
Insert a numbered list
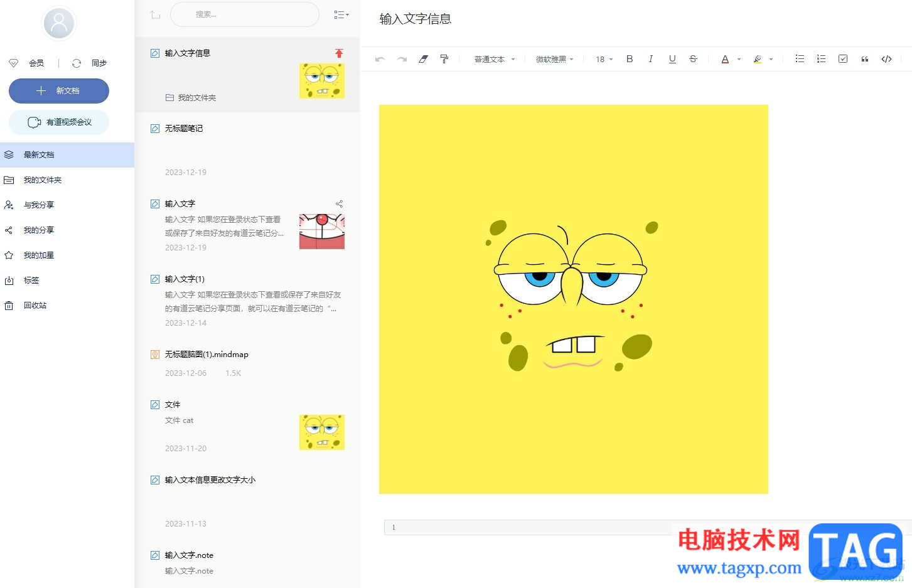click(x=821, y=59)
